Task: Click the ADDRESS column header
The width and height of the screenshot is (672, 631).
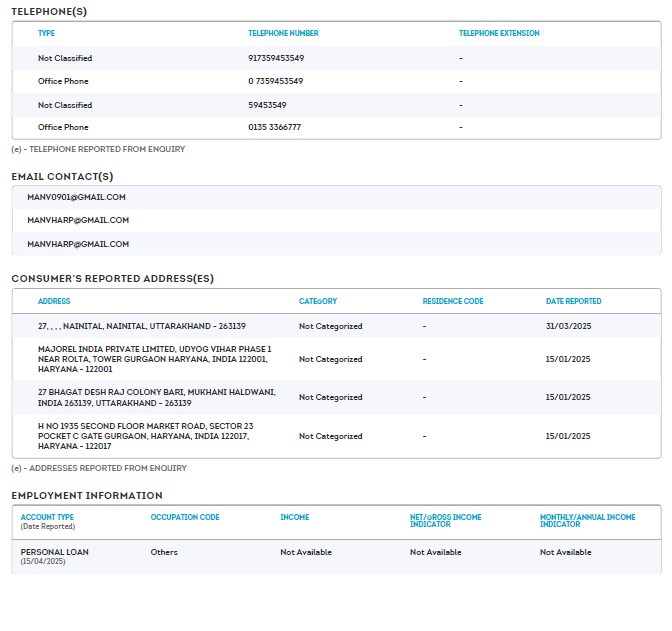Action: coord(54,301)
